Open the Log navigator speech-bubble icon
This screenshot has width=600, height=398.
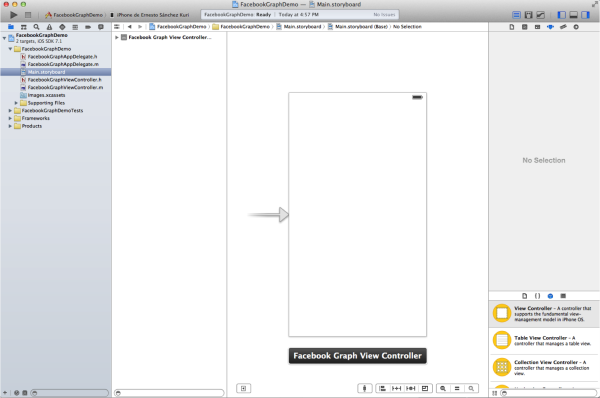(x=101, y=27)
